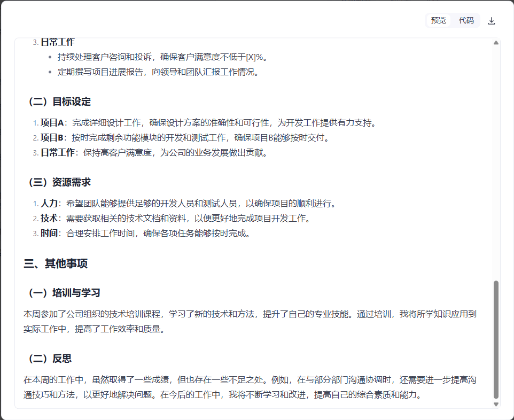Click the （三）资源需求 heading
Image resolution: width=514 pixels, height=420 pixels.
[x=59, y=182]
